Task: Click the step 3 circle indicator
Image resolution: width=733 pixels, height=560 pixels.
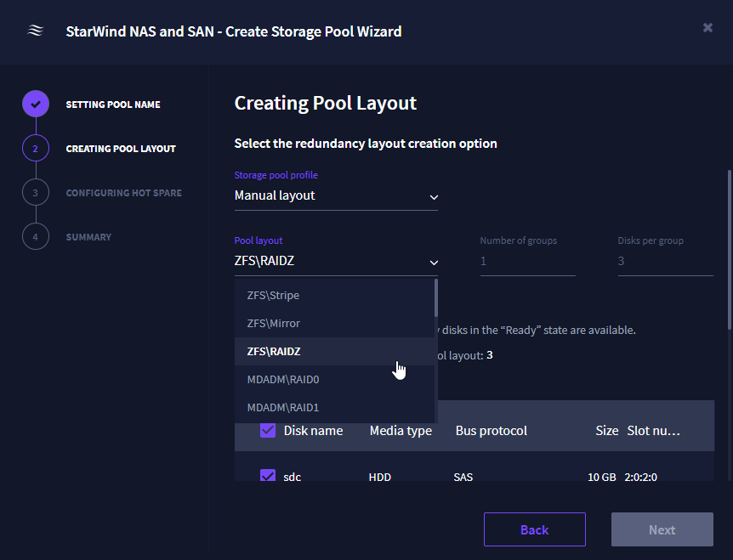Action: point(36,192)
